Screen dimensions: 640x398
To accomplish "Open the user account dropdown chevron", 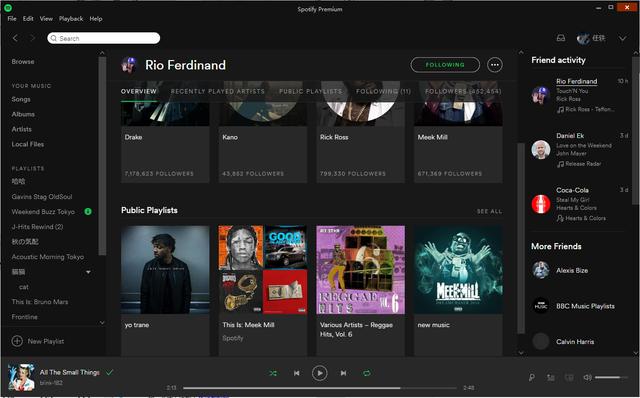I will coord(622,38).
